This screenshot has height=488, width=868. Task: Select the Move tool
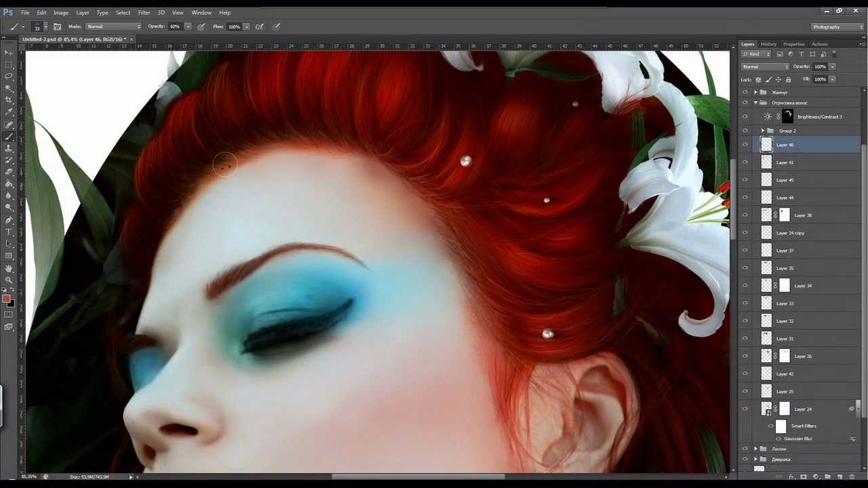[x=9, y=52]
